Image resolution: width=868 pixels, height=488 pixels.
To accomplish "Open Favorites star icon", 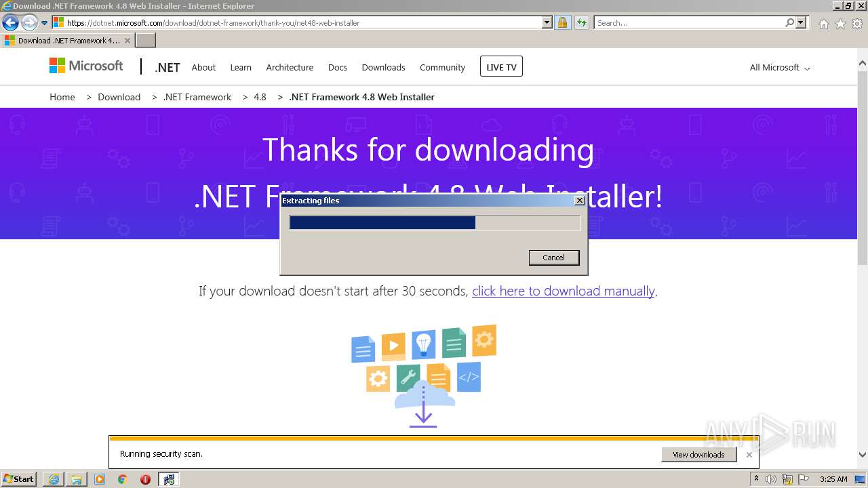I will pos(840,24).
